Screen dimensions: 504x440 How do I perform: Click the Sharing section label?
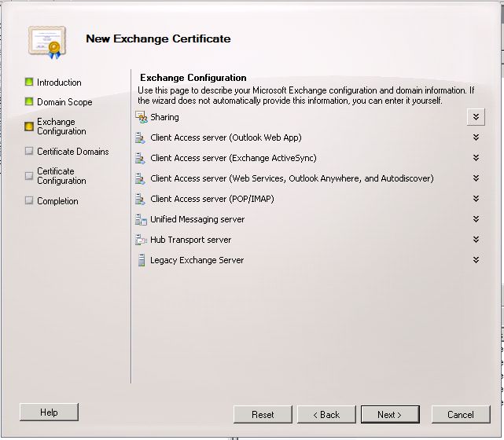click(x=164, y=117)
